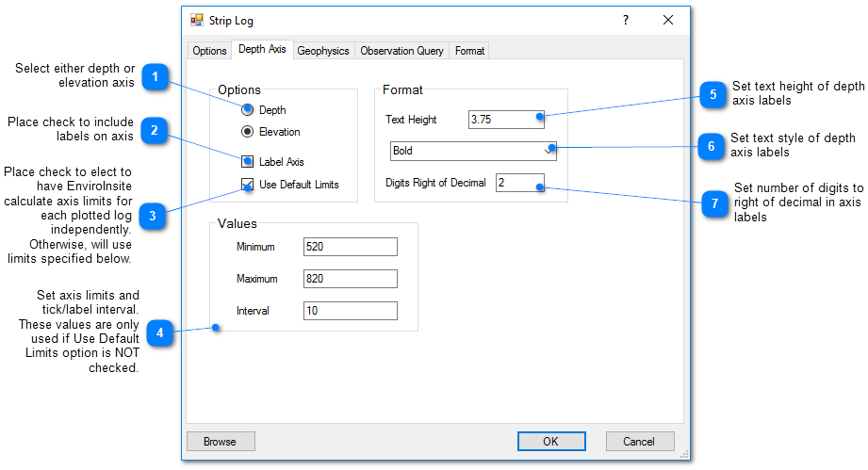Click the Minimum value field
The height and width of the screenshot is (470, 868).
[x=350, y=247]
